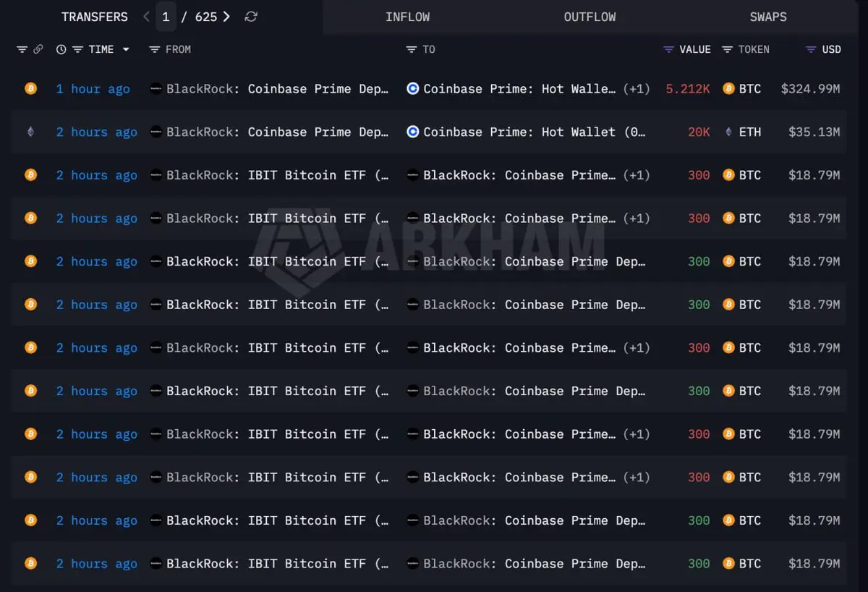This screenshot has height=592, width=868.
Task: Open the chain filter icon left of link icon
Action: pos(22,49)
